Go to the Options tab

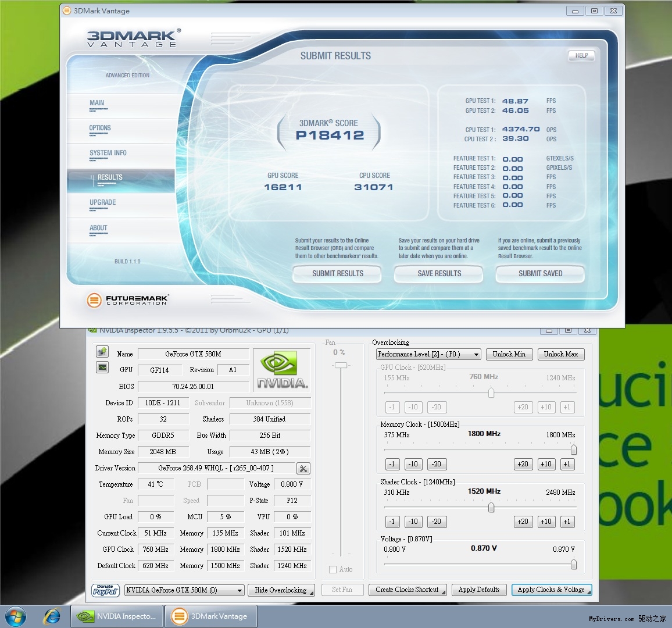click(100, 129)
